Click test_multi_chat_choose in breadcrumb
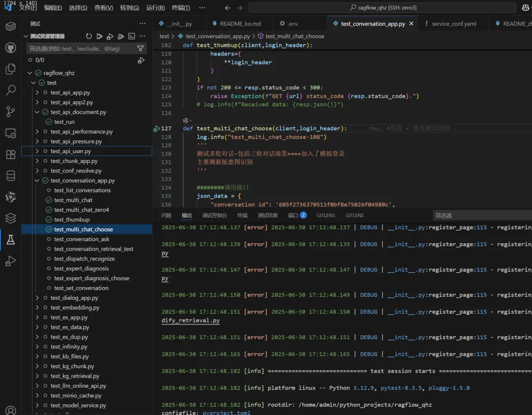Viewport: 532px width, 415px height. (x=295, y=36)
